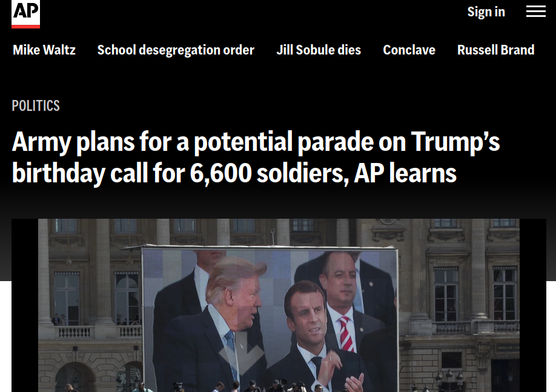The image size is (556, 392).
Task: Click the AP logo to go home
Action: [25, 13]
